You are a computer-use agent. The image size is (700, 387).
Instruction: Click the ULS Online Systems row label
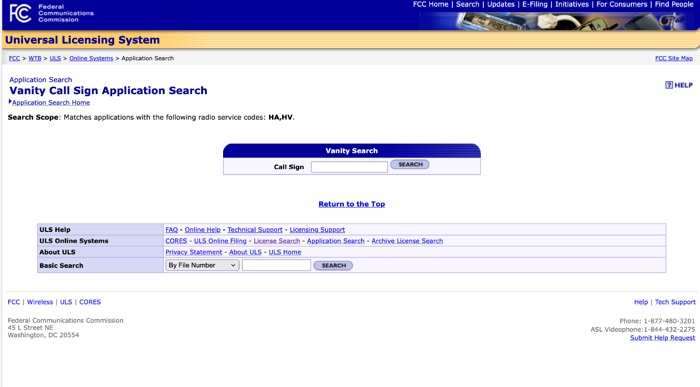tap(74, 241)
